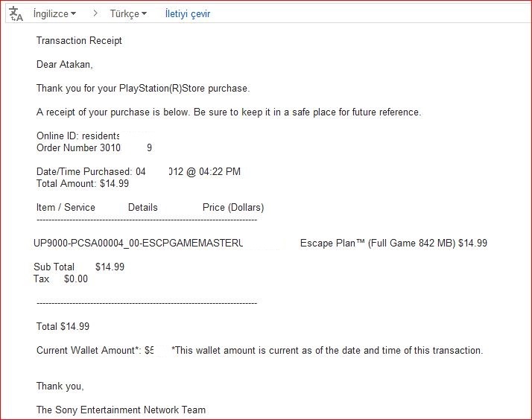Viewport: 532px width, 420px height.
Task: Click the Tax $0.00 line
Action: pyautogui.click(x=60, y=279)
